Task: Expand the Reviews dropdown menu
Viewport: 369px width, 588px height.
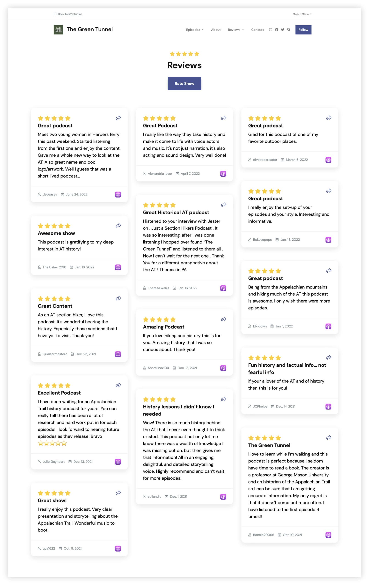Action: tap(236, 30)
